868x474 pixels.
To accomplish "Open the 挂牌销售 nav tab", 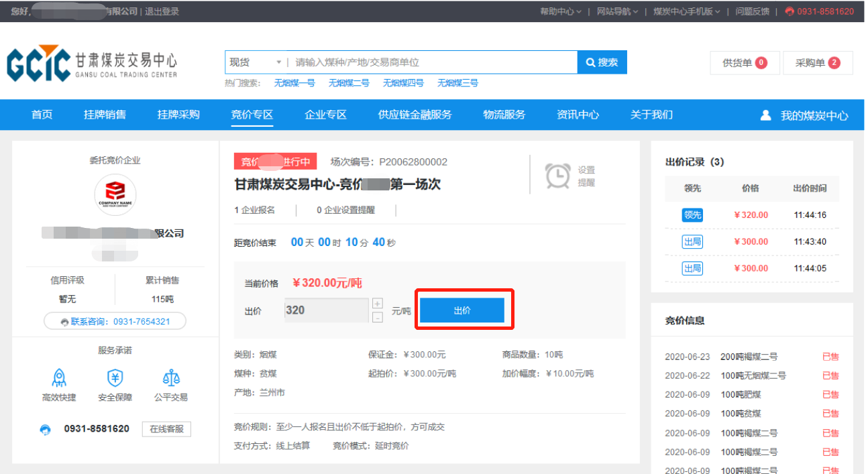I will coord(105,115).
